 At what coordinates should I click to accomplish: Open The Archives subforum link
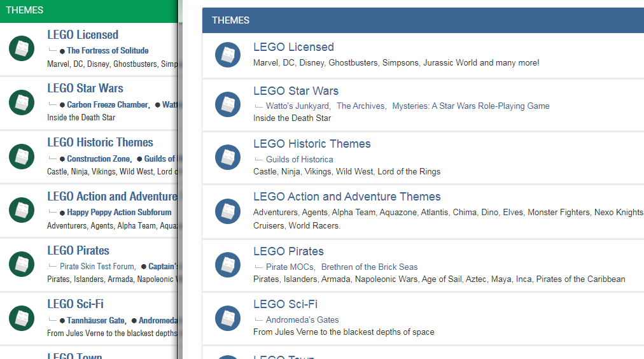click(361, 106)
